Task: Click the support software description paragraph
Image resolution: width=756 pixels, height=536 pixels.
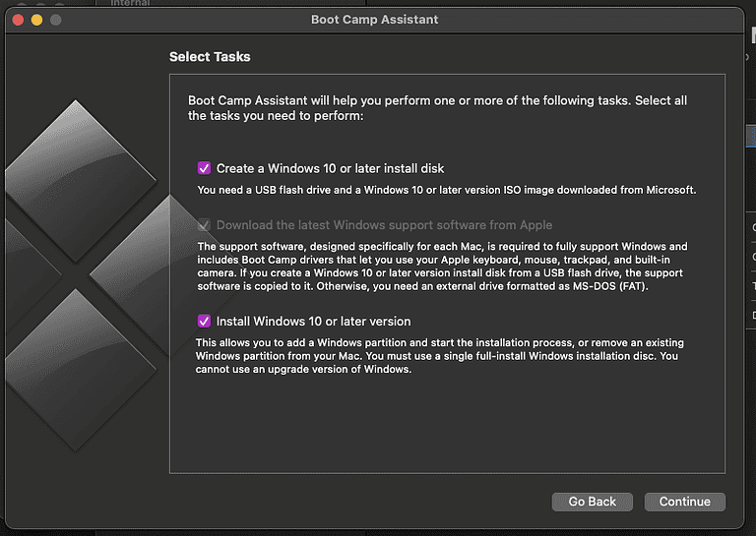Action: (441, 266)
